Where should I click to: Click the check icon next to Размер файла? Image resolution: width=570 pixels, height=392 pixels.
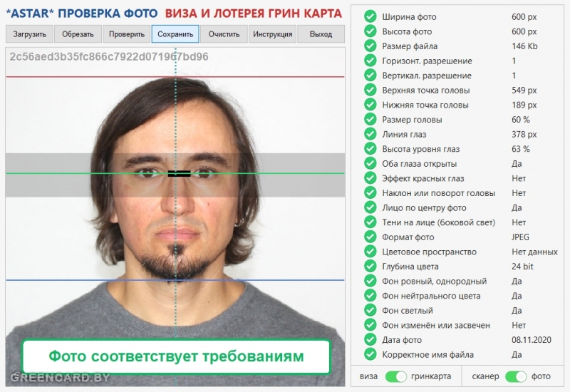point(370,46)
